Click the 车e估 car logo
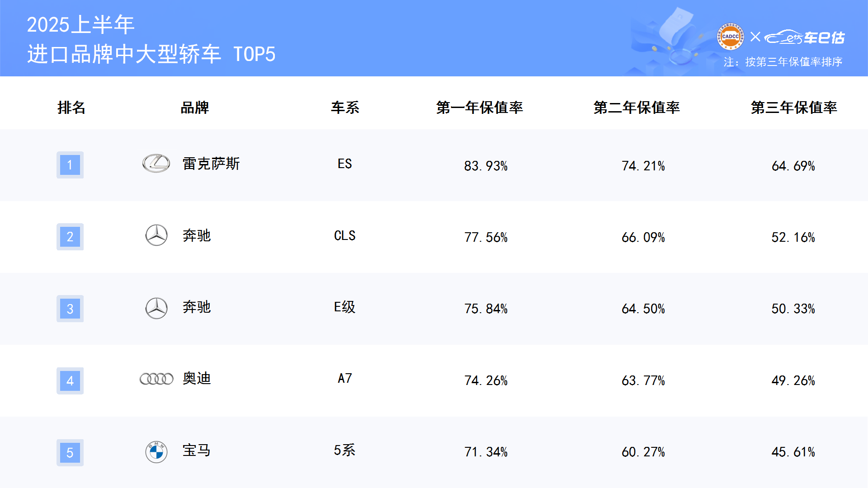 coord(805,37)
